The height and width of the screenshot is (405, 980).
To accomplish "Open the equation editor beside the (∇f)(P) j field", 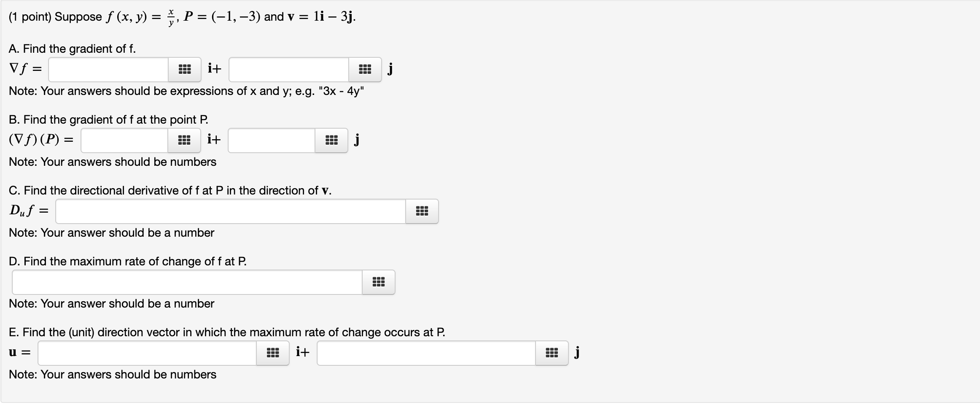I will point(331,140).
